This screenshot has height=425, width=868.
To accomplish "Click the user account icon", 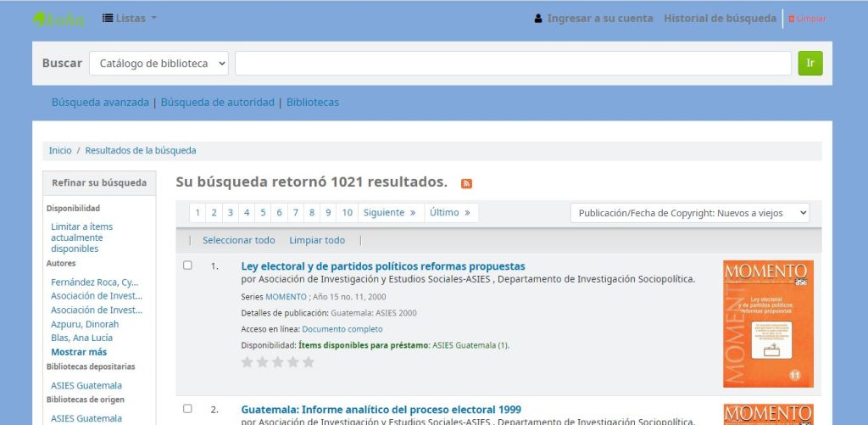I will coord(538,19).
